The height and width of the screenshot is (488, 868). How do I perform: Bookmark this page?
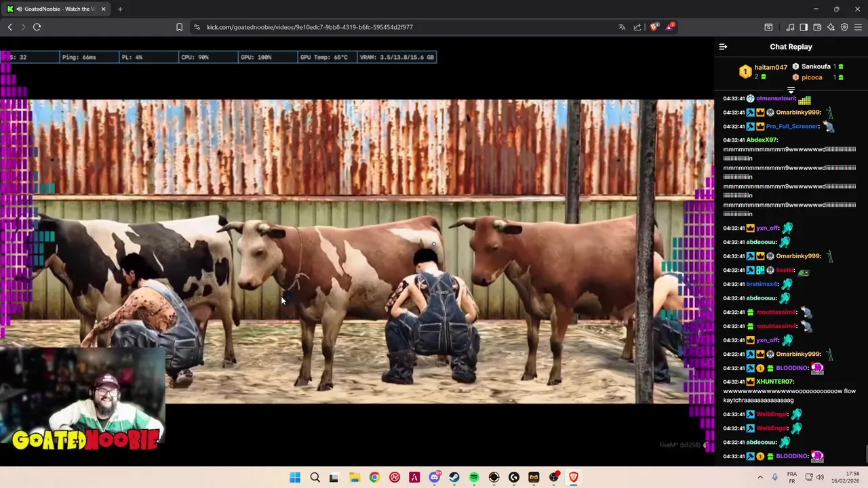[179, 27]
